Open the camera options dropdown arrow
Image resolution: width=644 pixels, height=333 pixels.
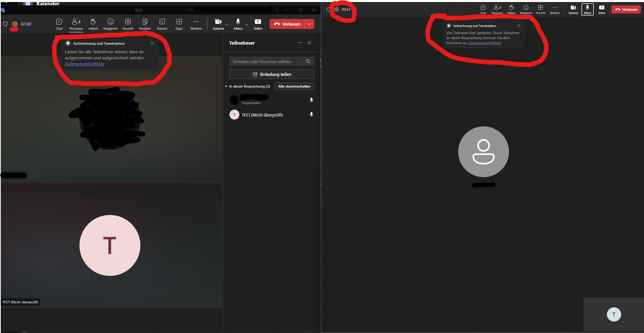(227, 25)
